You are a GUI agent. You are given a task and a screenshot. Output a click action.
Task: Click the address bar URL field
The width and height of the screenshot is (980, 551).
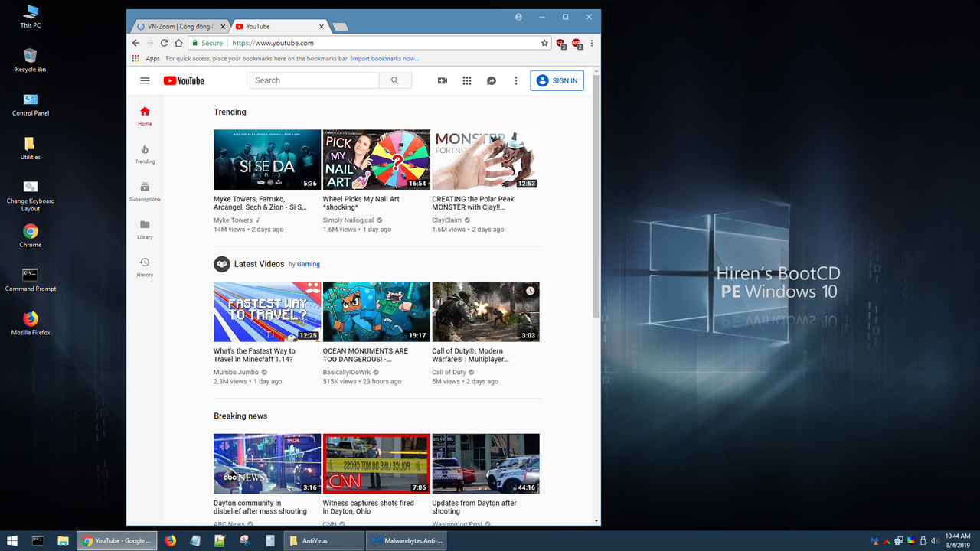(370, 44)
